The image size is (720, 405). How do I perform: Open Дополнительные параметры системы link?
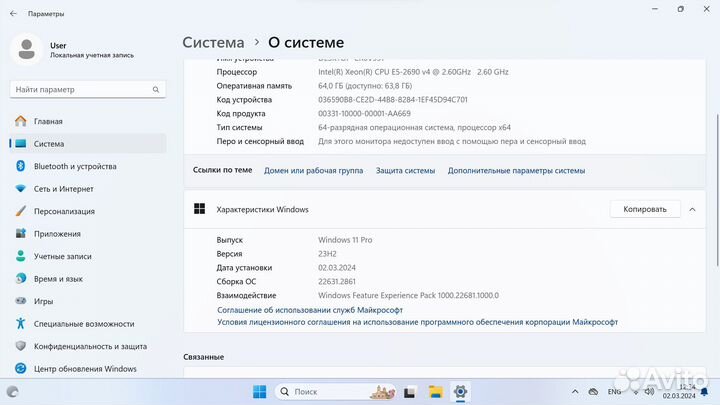(516, 170)
